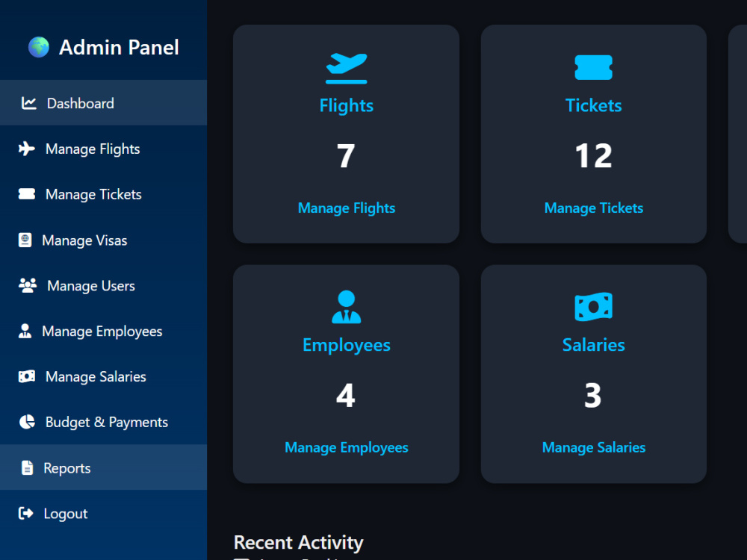Viewport: 747px width, 560px height.
Task: Click the passport icon for Manage Visas
Action: click(25, 240)
